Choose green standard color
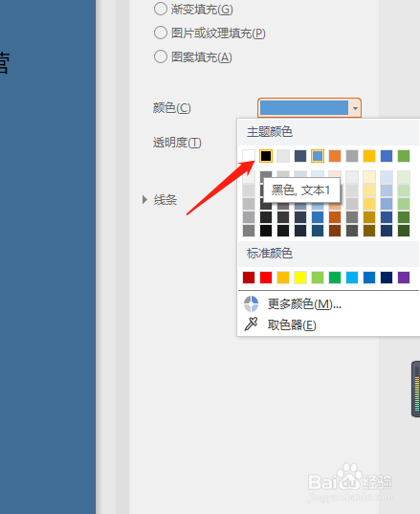This screenshot has width=420, height=514. [x=335, y=278]
